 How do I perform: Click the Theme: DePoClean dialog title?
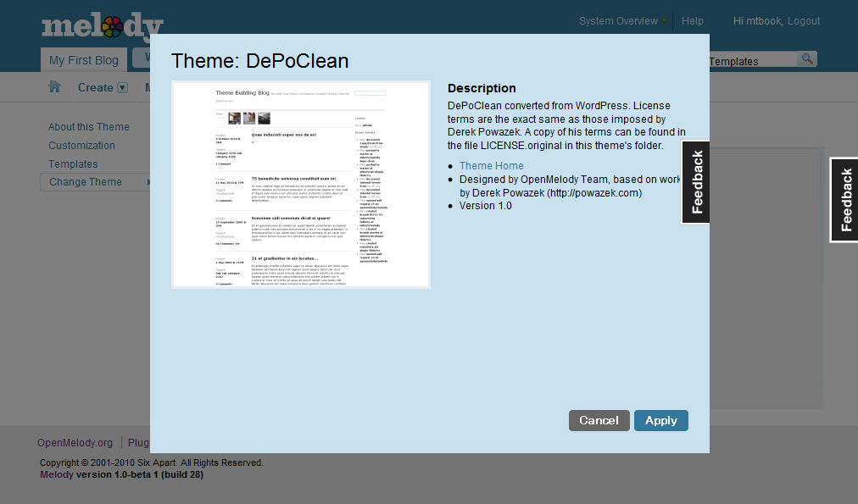click(260, 61)
